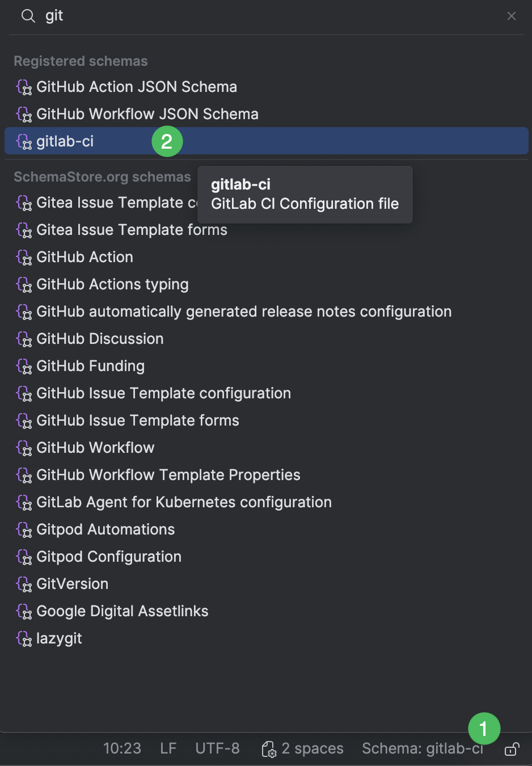Click the schema icon beside "lazygit"
532x766 pixels.
point(25,639)
